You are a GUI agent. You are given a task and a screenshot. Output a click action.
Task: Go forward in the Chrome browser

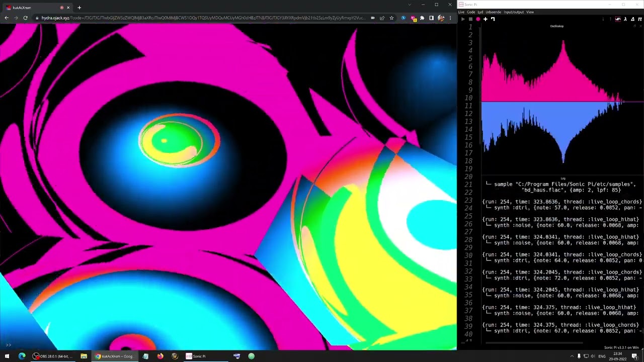coord(16,18)
